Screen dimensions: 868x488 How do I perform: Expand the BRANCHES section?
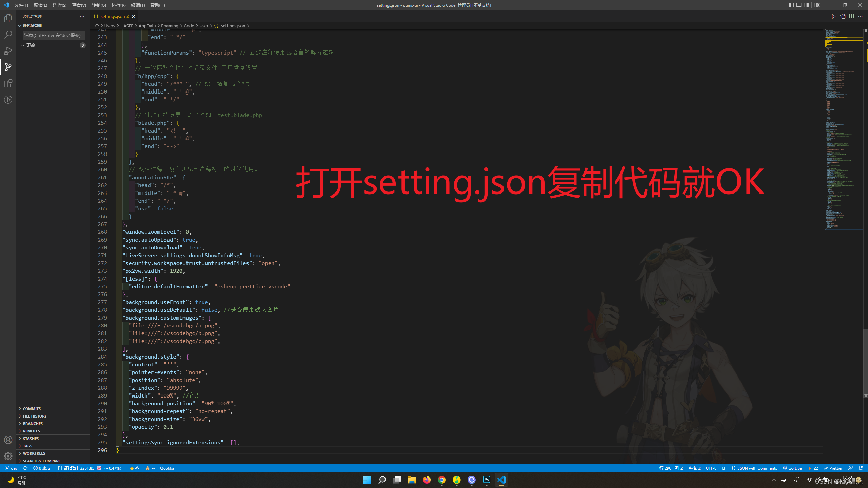pos(32,423)
